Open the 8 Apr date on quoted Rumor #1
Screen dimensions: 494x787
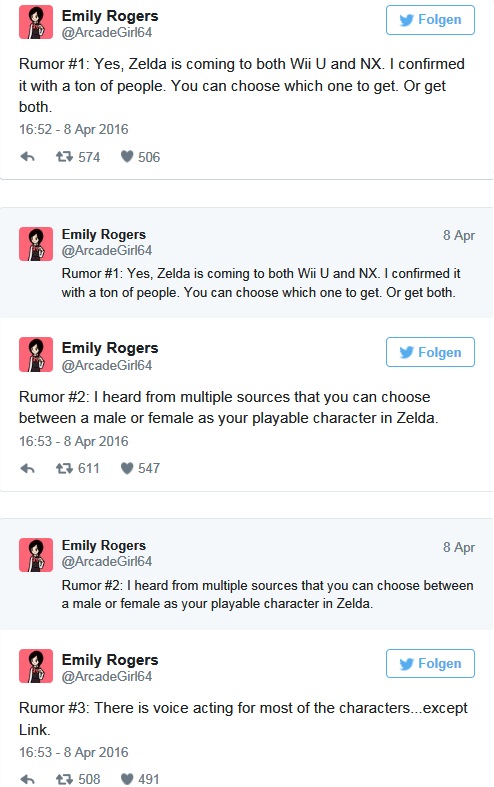(x=459, y=235)
